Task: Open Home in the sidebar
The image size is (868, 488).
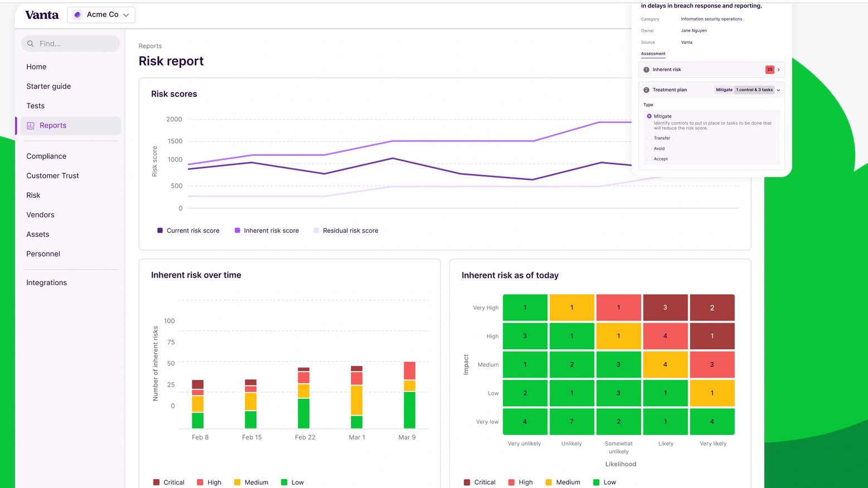Action: [36, 67]
